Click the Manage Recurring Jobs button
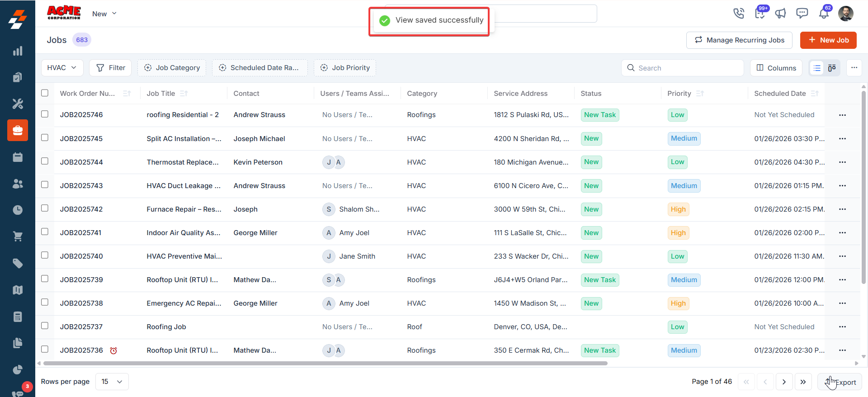 pos(739,40)
